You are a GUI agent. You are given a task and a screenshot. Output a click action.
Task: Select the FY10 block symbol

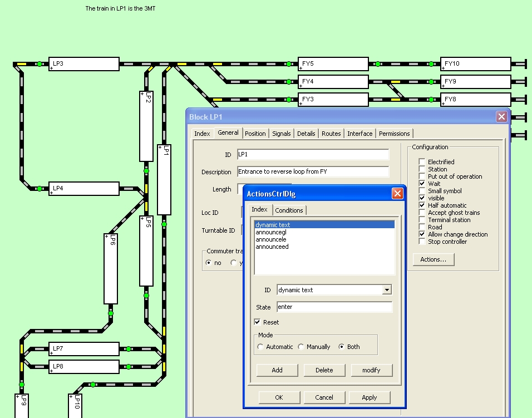[x=476, y=64]
